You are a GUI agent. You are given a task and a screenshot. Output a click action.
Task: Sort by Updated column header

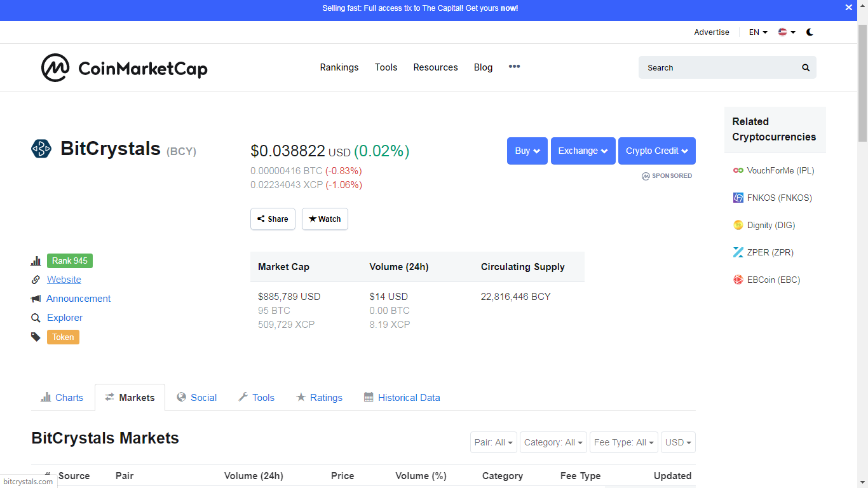672,476
